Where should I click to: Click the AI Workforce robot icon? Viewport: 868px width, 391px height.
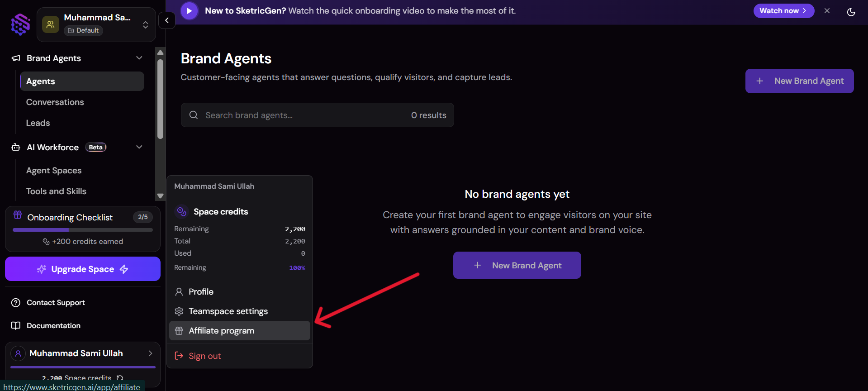point(16,147)
